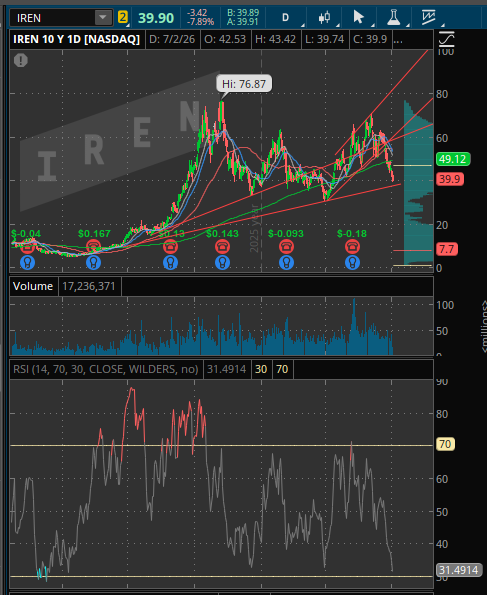487x595 pixels.
Task: Click blue lightbulb icon under $-0.093
Action: (286, 262)
